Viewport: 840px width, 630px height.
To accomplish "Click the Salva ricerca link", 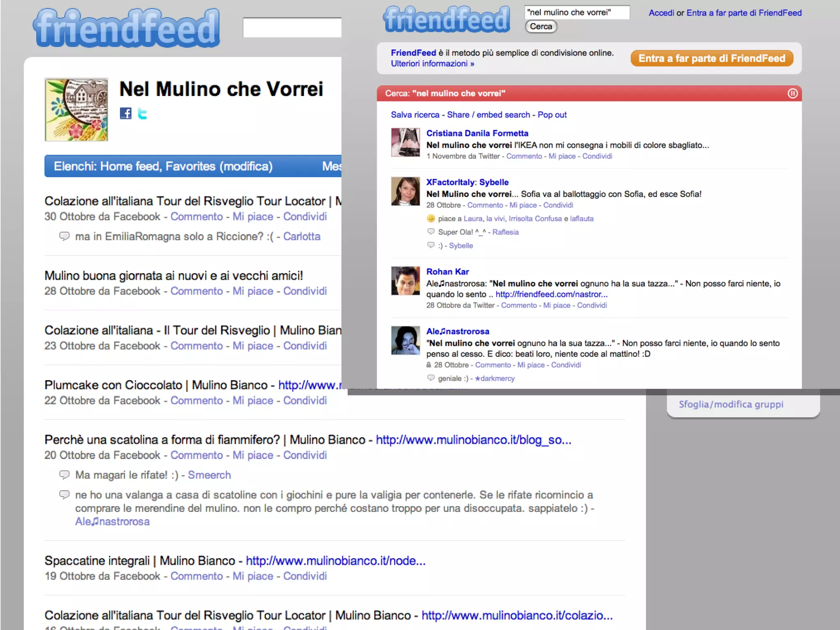I will (x=415, y=115).
